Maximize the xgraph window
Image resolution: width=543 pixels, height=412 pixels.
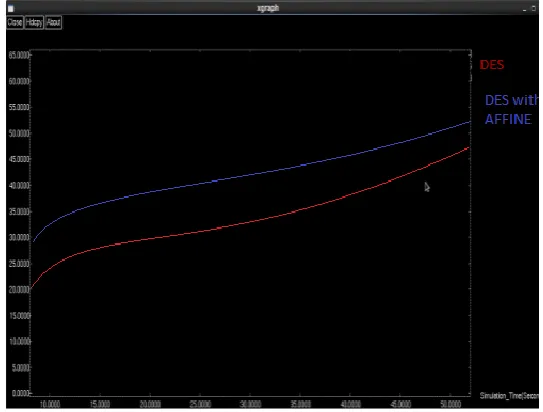point(534,8)
